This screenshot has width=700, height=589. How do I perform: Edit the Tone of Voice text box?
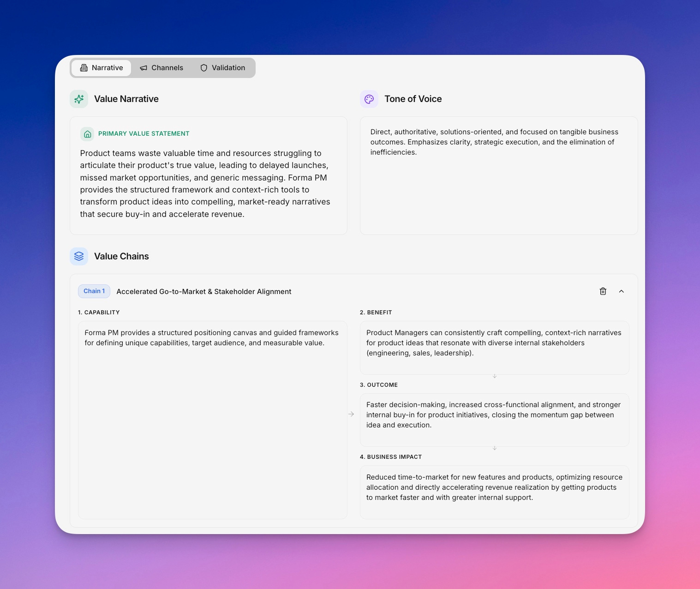499,175
